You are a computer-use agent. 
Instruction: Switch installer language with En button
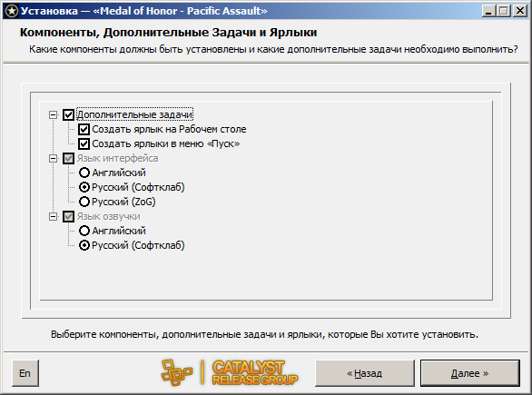[25, 373]
